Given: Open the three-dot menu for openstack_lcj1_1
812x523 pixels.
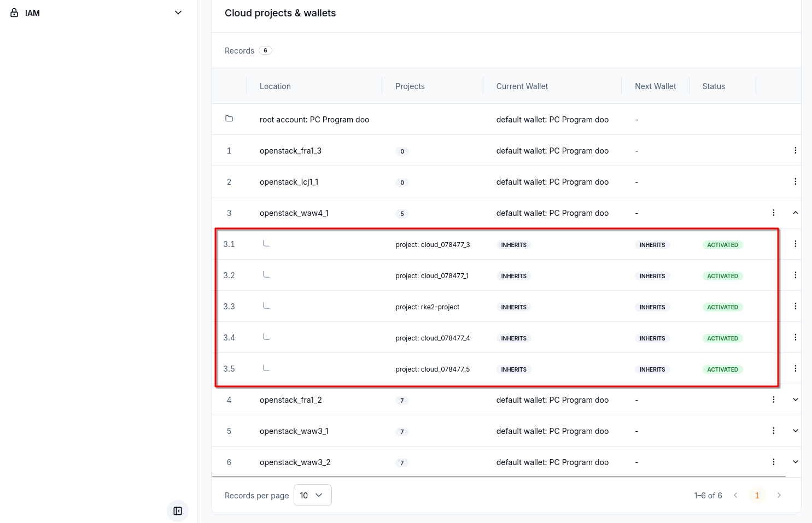Looking at the screenshot, I should click(795, 181).
